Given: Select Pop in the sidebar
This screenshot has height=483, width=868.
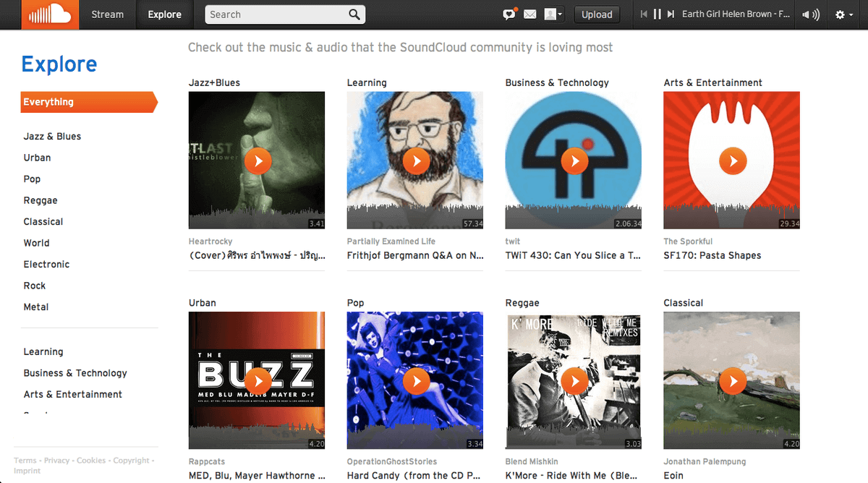Looking at the screenshot, I should [x=32, y=179].
